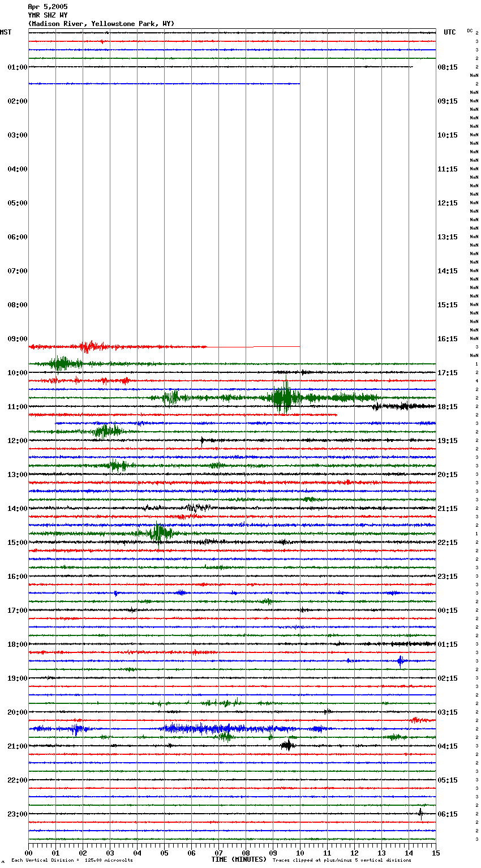Click the "08:15" UTC time label
This screenshot has height=868, width=481.
pyautogui.click(x=448, y=67)
